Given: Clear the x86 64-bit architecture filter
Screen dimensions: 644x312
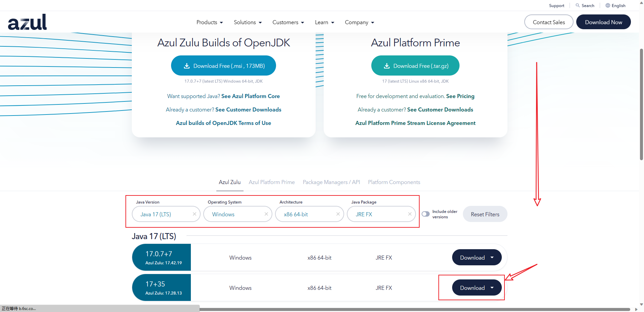Looking at the screenshot, I should point(338,214).
